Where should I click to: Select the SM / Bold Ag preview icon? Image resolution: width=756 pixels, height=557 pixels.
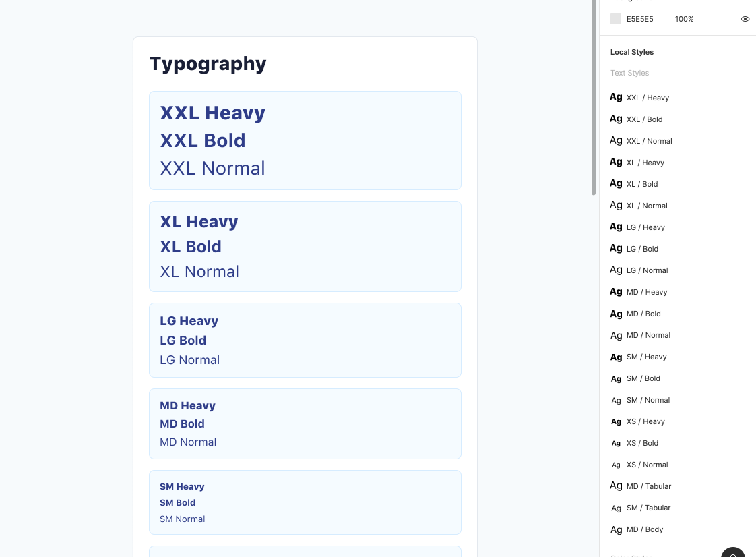point(616,378)
